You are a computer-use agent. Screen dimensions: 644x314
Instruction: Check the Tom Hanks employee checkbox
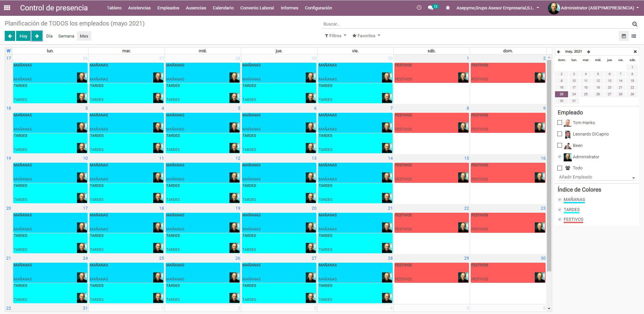[x=560, y=123]
